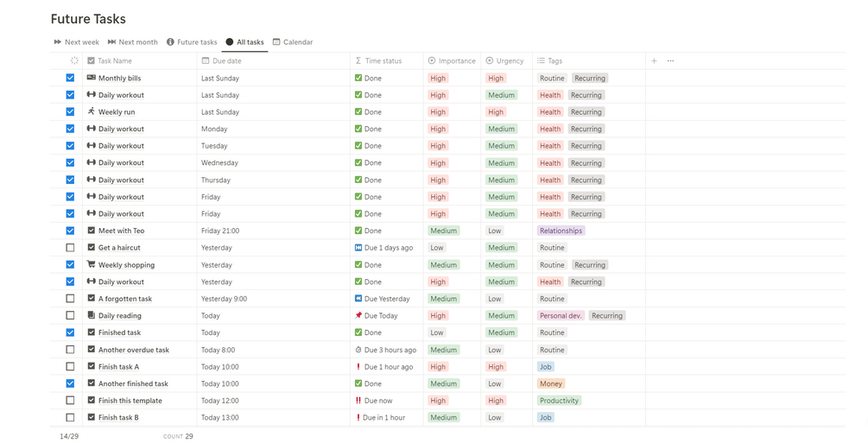The height and width of the screenshot is (443, 868).
Task: Click the plus icon to add a column
Action: [x=654, y=61]
